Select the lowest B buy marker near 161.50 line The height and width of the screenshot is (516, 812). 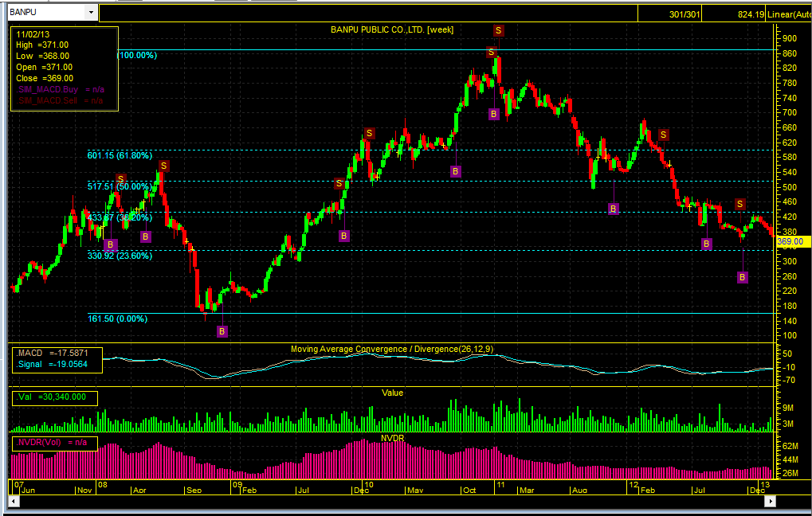coord(222,331)
